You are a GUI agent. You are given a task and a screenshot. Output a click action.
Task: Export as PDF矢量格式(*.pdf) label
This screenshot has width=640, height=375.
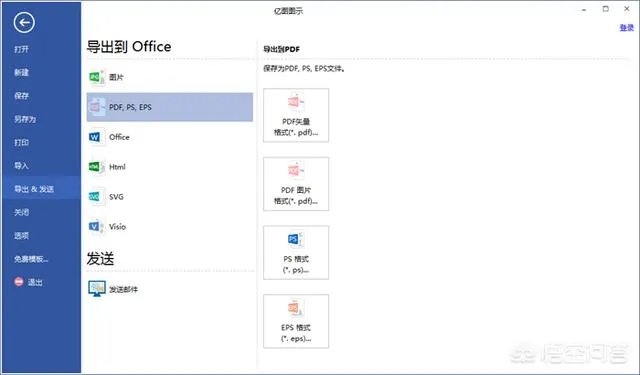click(296, 127)
